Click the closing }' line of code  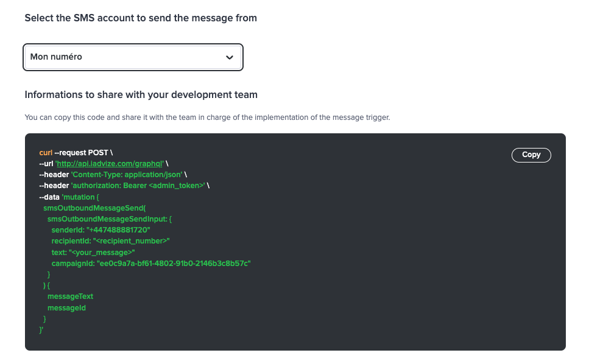pos(41,330)
